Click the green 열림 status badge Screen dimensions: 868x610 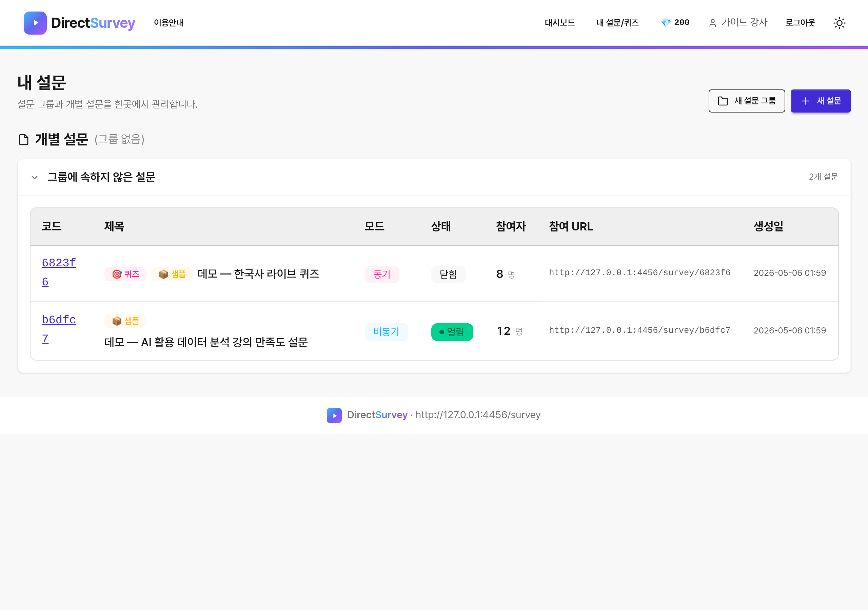[452, 332]
